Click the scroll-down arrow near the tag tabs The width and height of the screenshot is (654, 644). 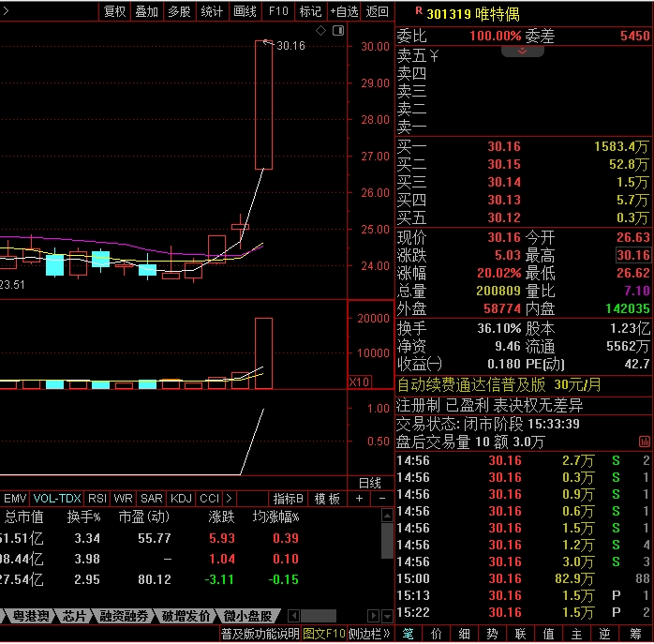click(x=388, y=616)
